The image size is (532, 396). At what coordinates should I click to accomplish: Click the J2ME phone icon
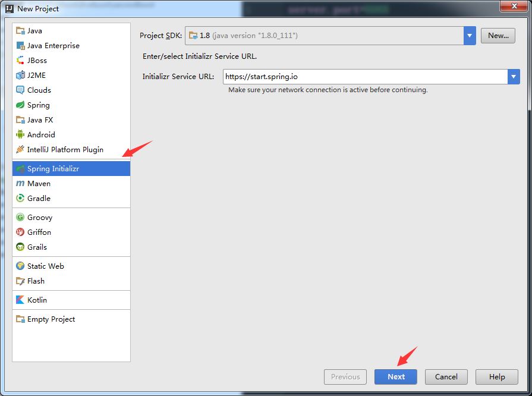(20, 76)
